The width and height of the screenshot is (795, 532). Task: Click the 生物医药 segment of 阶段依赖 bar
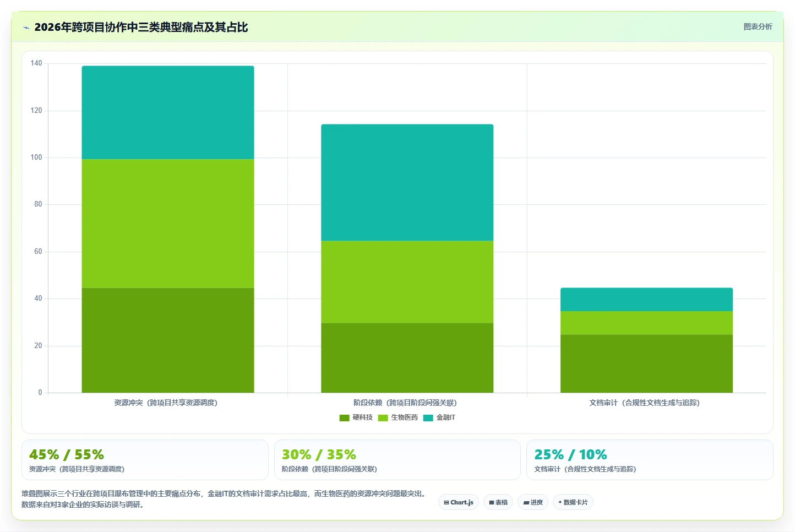click(407, 282)
